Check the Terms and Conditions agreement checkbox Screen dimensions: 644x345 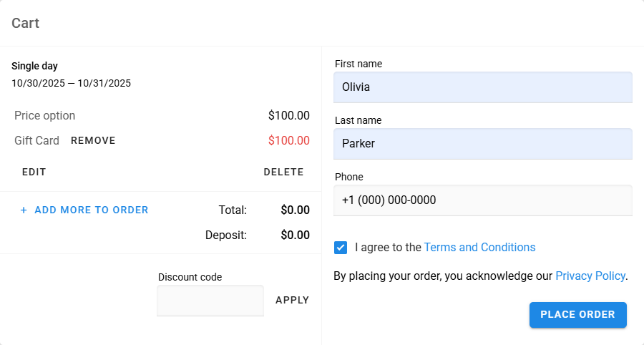pos(341,248)
